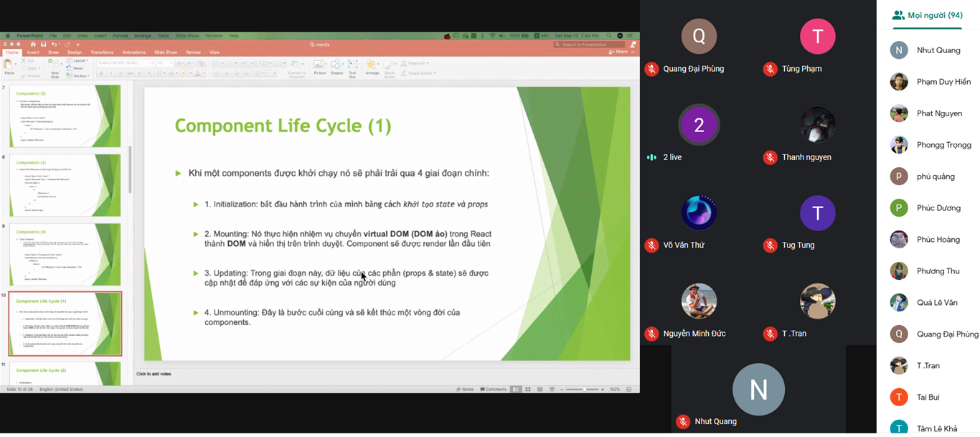980x437 pixels.
Task: Insert a Text Box from ribbon
Action: 352,67
